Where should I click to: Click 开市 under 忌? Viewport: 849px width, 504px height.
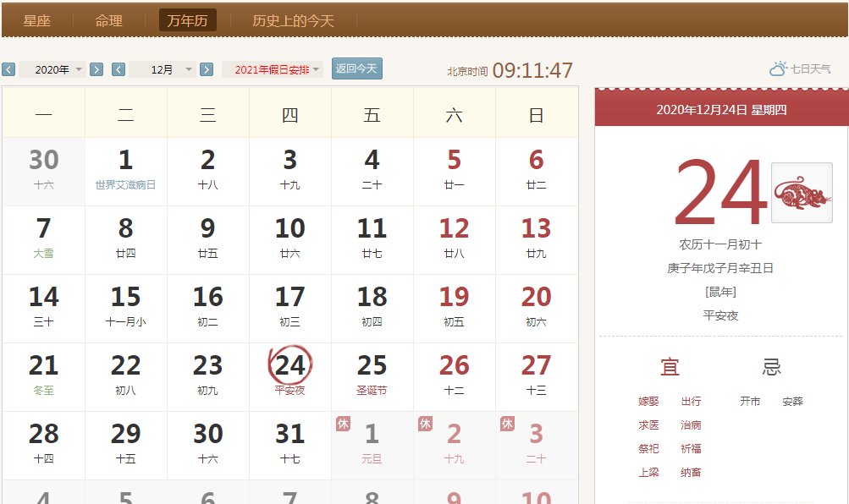click(x=751, y=401)
